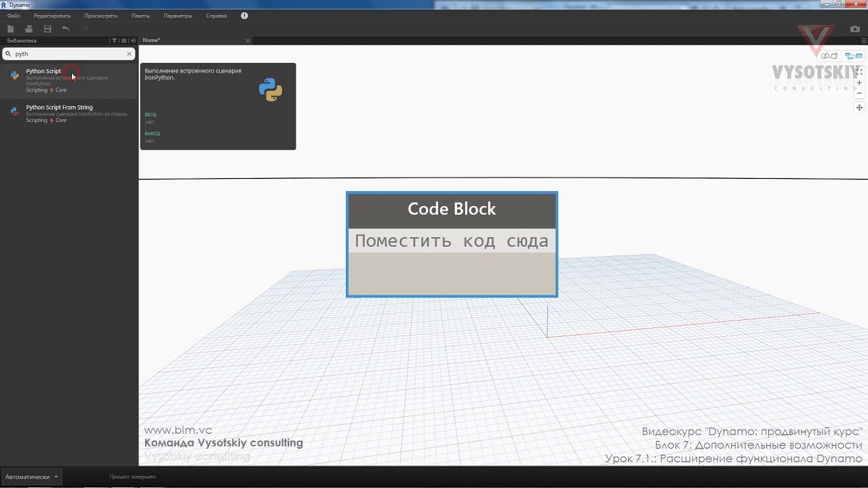Click the Процесс завершен status text
Screen dimensions: 868x488
pos(133,477)
